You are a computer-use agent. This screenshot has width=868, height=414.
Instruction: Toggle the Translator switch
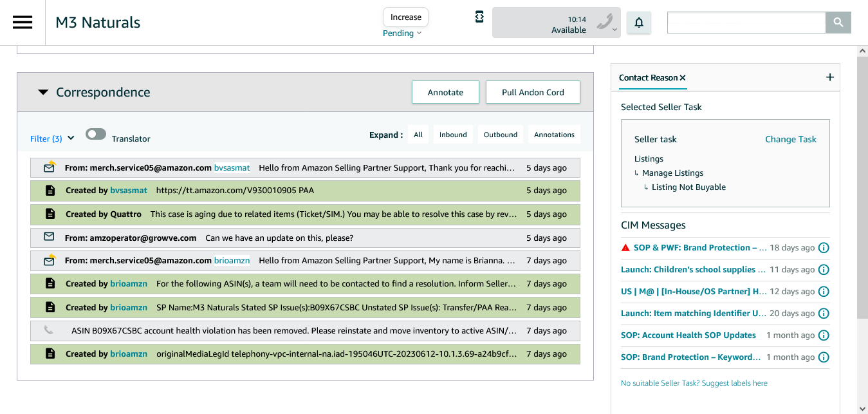(x=96, y=135)
